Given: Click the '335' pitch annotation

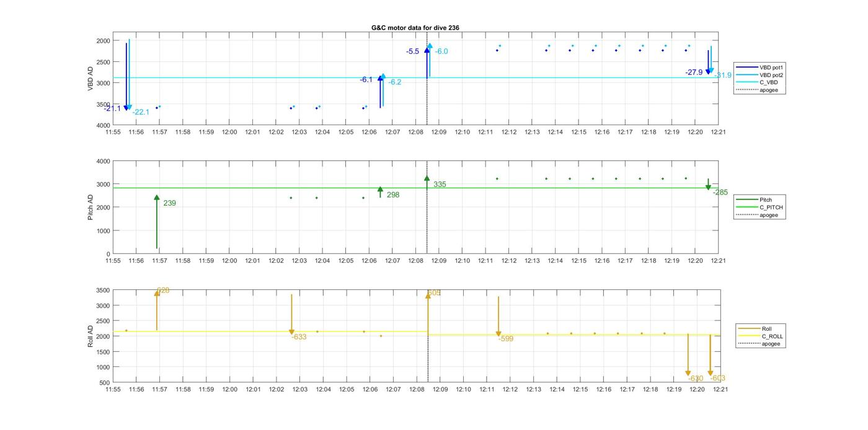Looking at the screenshot, I should point(440,185).
